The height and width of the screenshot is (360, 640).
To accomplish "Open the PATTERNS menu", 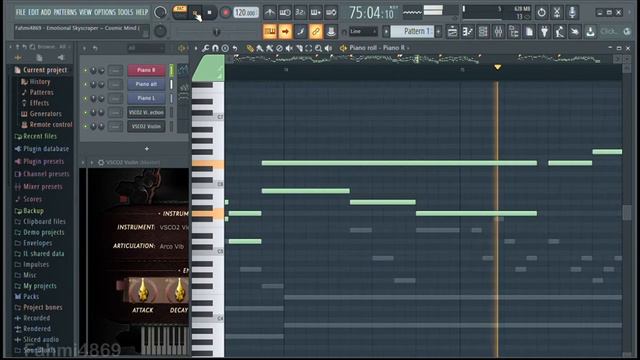I will (65, 12).
